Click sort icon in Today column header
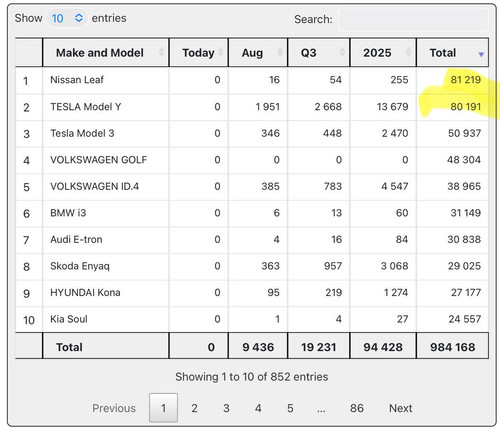500x443 pixels. coord(221,52)
